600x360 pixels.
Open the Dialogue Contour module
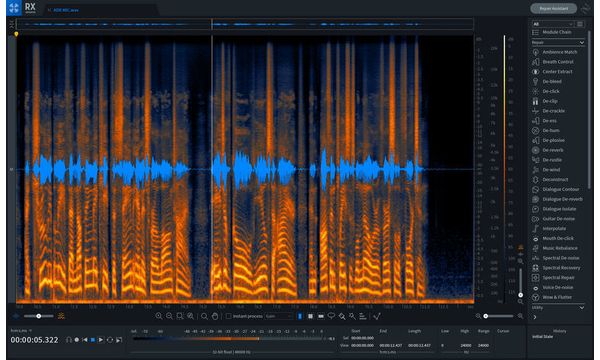tap(556, 189)
